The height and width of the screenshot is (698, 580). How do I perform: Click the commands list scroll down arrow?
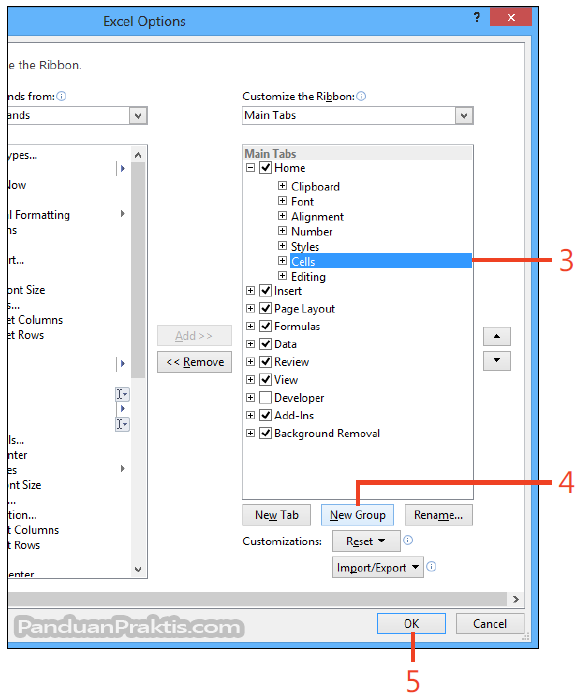coord(138,569)
